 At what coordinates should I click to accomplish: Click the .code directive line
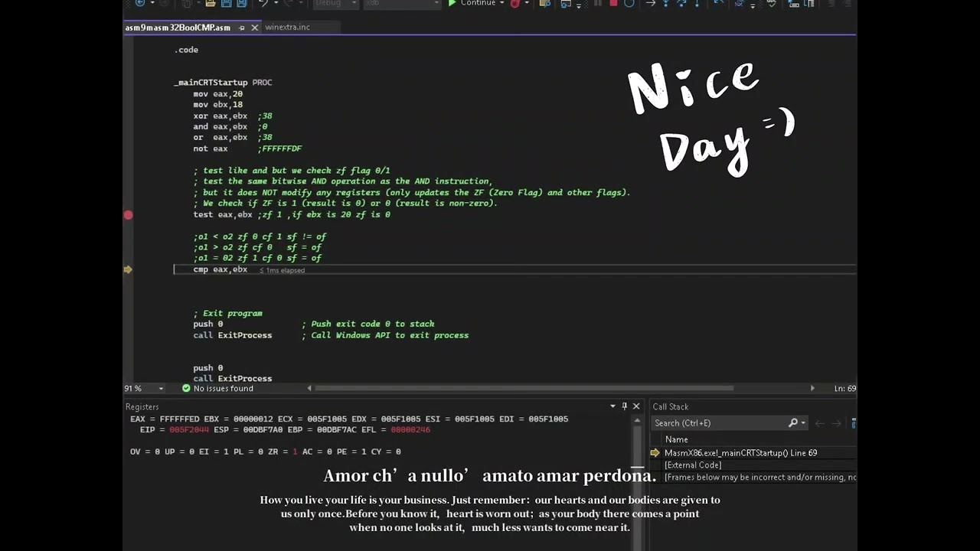click(x=186, y=50)
